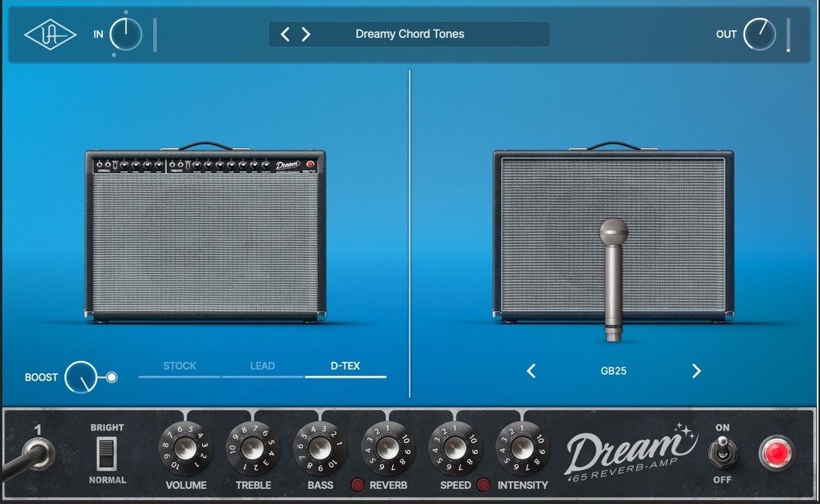This screenshot has height=504, width=820.
Task: Switch to next speaker after GB25
Action: tap(696, 372)
